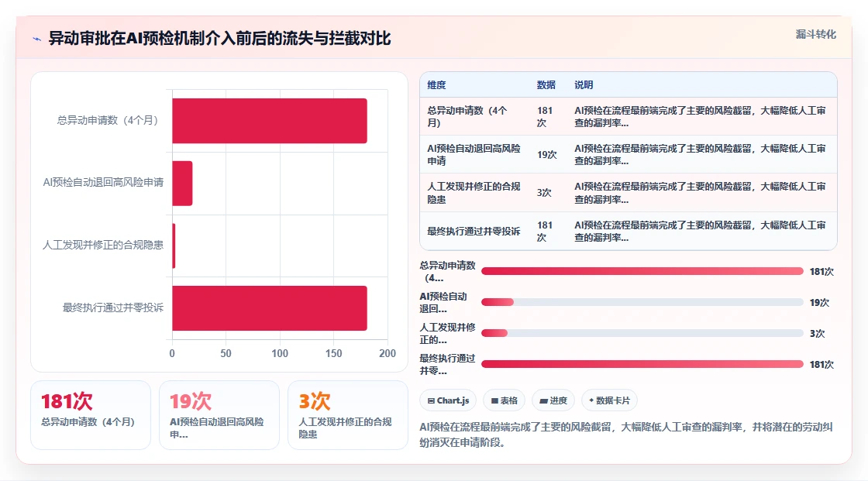
Task: Click the progress label 人工发现并修正的...
Action: (448, 333)
